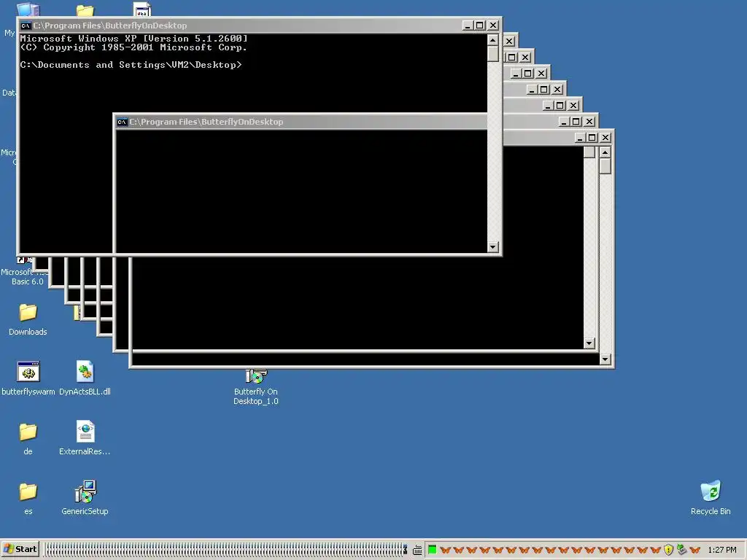This screenshot has width=747, height=560.
Task: Click the green square tray icon
Action: pos(432,550)
